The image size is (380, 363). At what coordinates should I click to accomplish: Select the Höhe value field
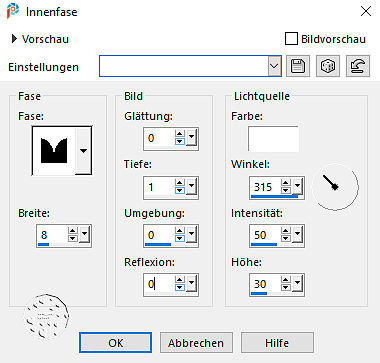(265, 284)
